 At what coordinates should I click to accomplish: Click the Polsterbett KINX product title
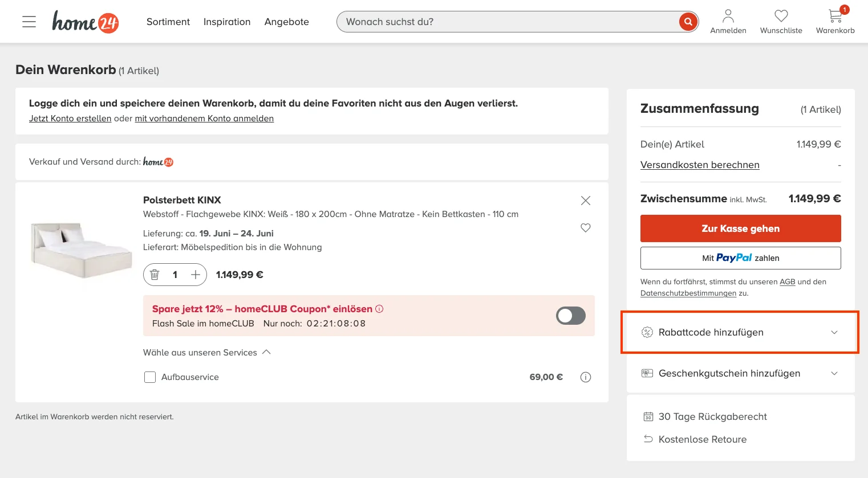(182, 200)
